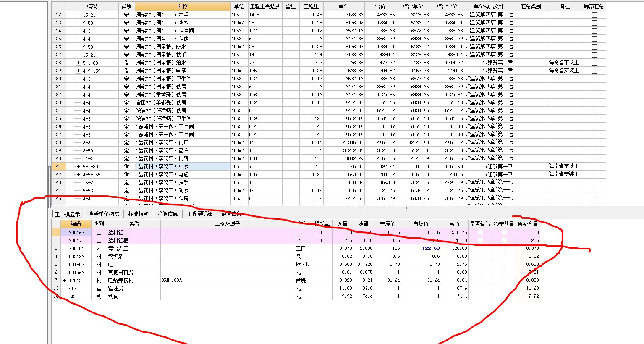Select row 38 cell 1益花村（李衍平）门口
Viewport: 644px width, 344px height.
(183, 142)
